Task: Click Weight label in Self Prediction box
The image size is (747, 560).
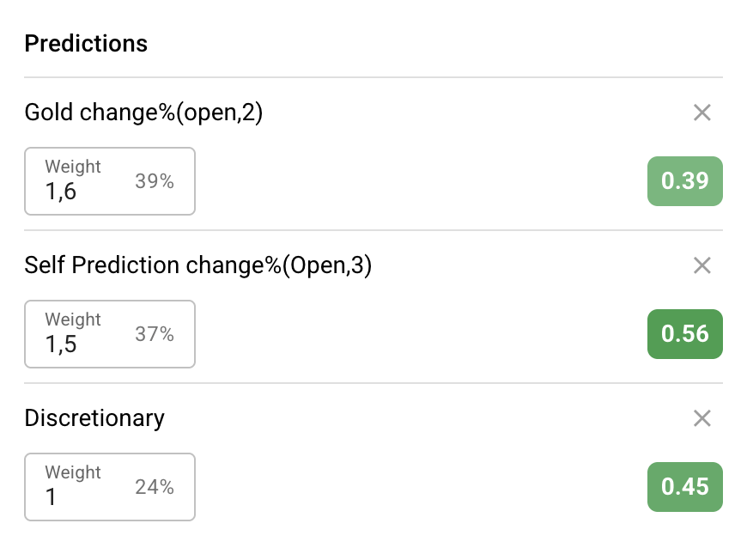Action: [x=73, y=320]
